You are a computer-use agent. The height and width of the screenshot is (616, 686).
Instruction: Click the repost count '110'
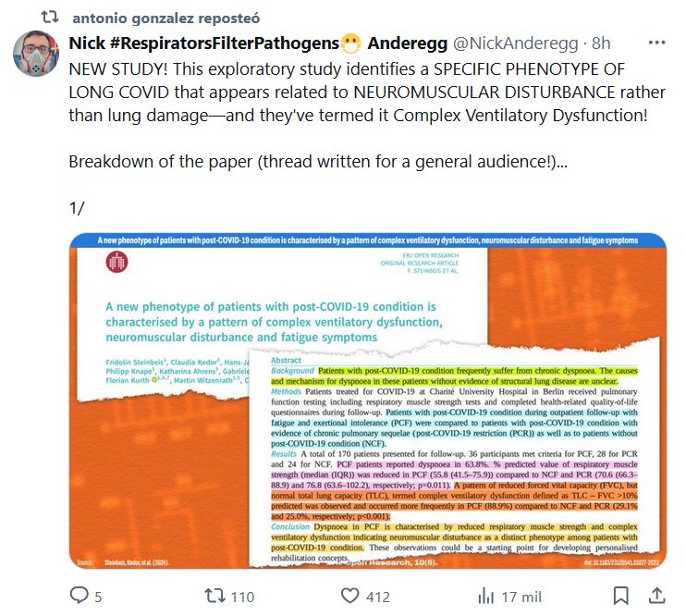tap(242, 597)
